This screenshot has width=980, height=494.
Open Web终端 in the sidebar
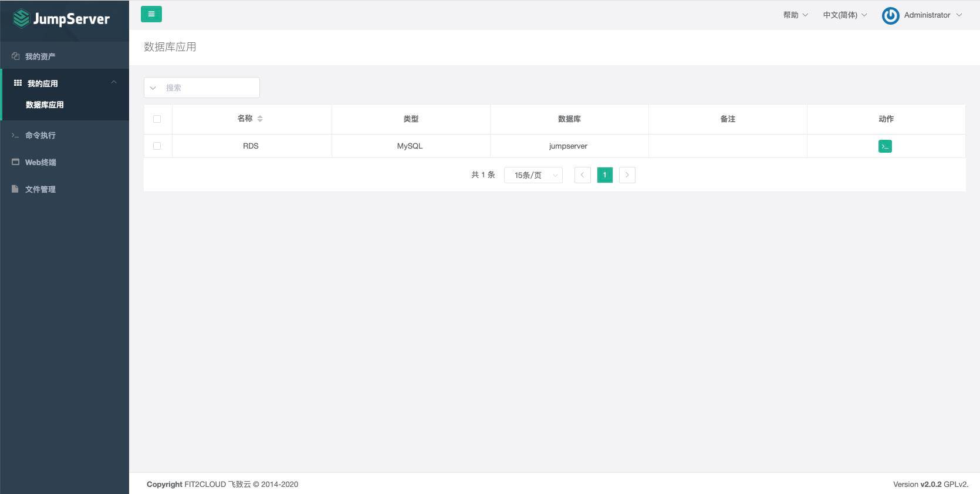point(65,162)
